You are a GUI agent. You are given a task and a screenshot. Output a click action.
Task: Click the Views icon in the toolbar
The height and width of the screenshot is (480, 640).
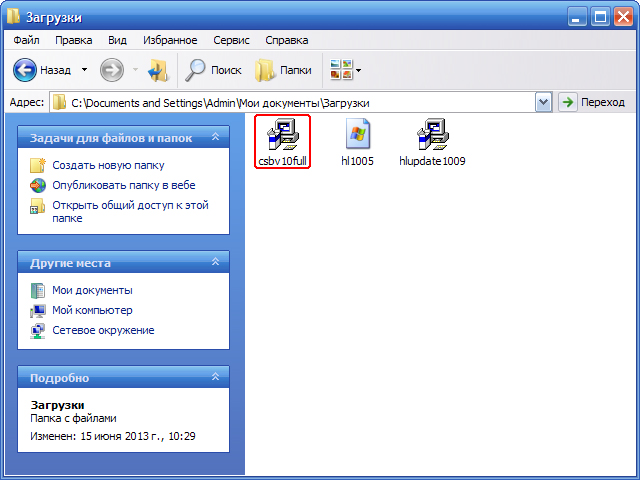point(341,70)
